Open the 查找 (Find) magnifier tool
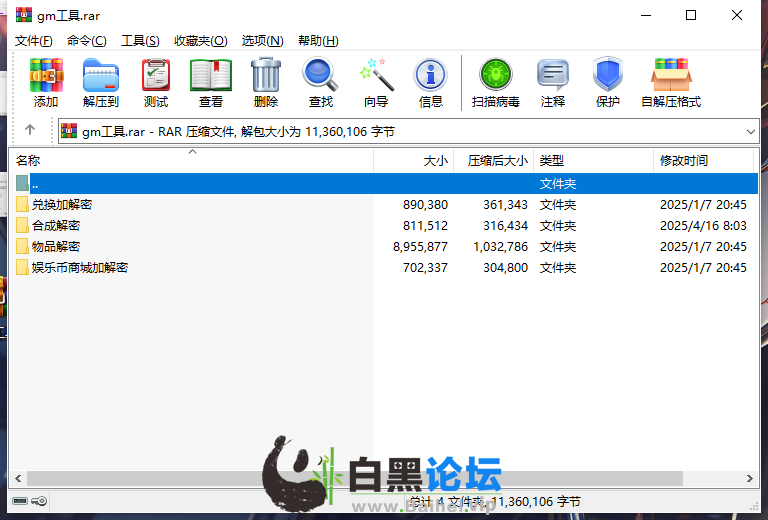The height and width of the screenshot is (520, 768). pos(321,82)
